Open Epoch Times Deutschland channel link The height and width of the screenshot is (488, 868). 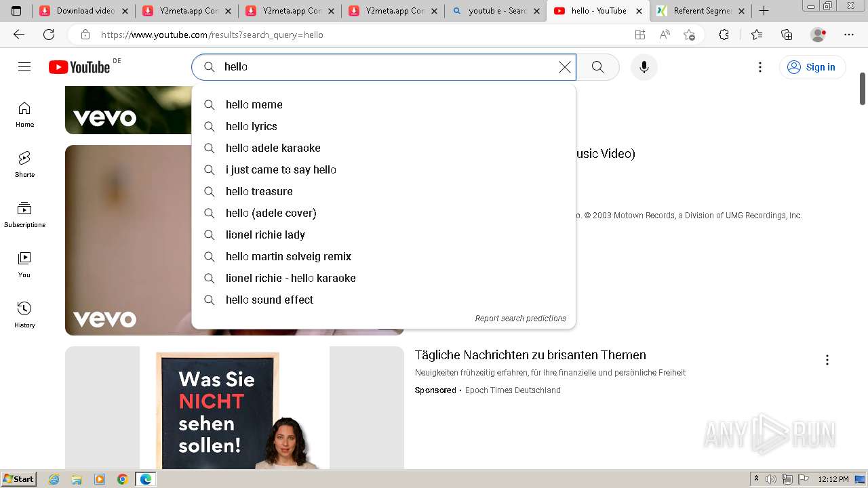[513, 390]
